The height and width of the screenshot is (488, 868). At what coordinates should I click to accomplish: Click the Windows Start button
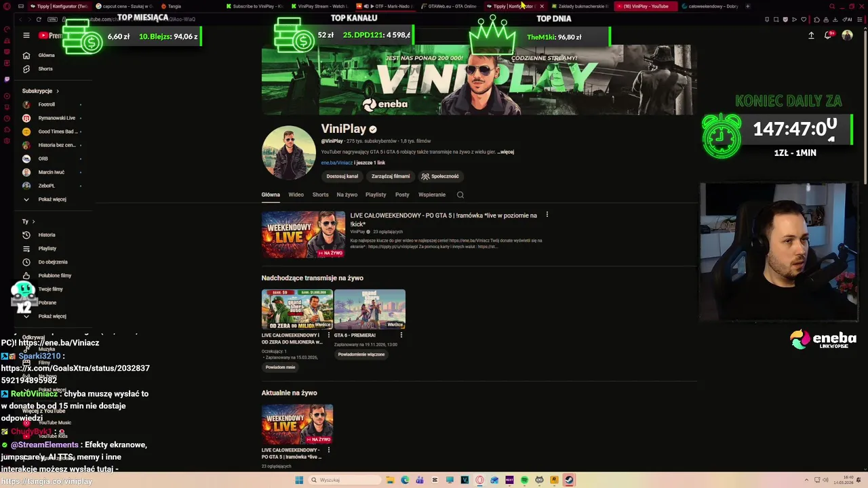299,480
